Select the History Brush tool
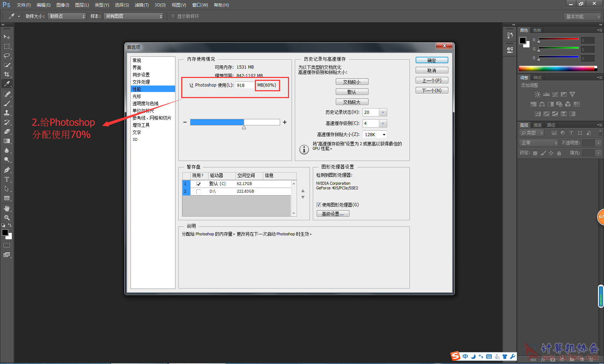The image size is (604, 364). pos(7,122)
